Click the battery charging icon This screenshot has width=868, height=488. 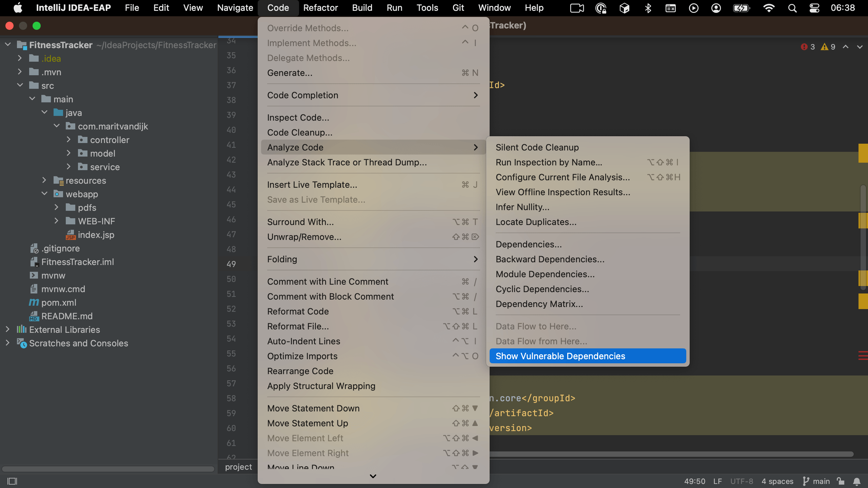742,8
